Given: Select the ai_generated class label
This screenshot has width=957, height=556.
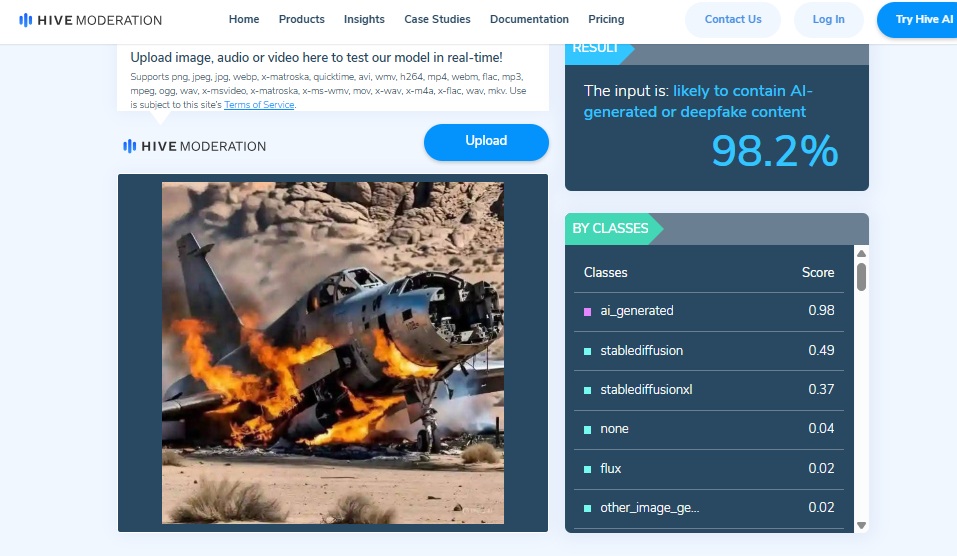Looking at the screenshot, I should point(637,311).
